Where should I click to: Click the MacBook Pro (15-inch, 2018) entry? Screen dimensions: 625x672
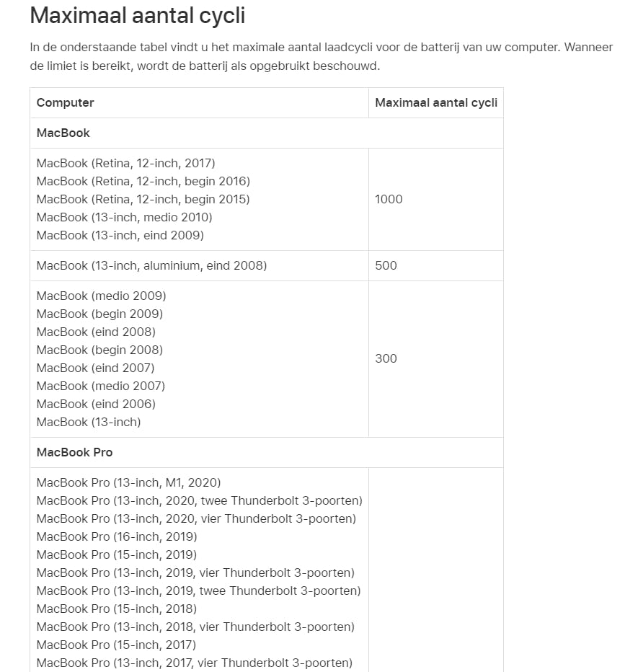pos(116,609)
